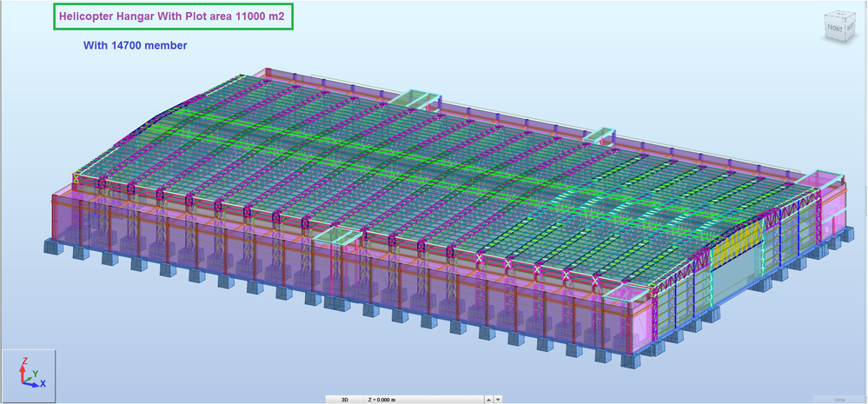Select the cyan roof box on rear parapet
Viewport: 868px width, 404px height.
tap(416, 98)
